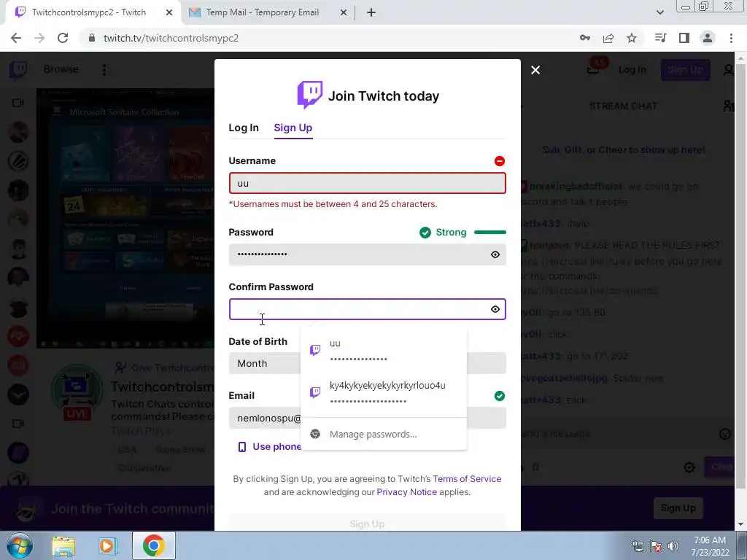Open the Terms of Service link

pos(467,479)
